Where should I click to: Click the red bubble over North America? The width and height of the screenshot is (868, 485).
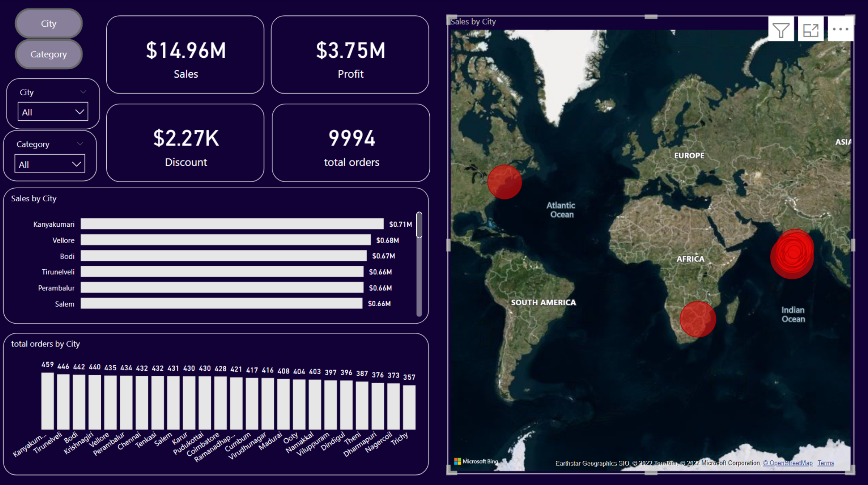coord(505,182)
